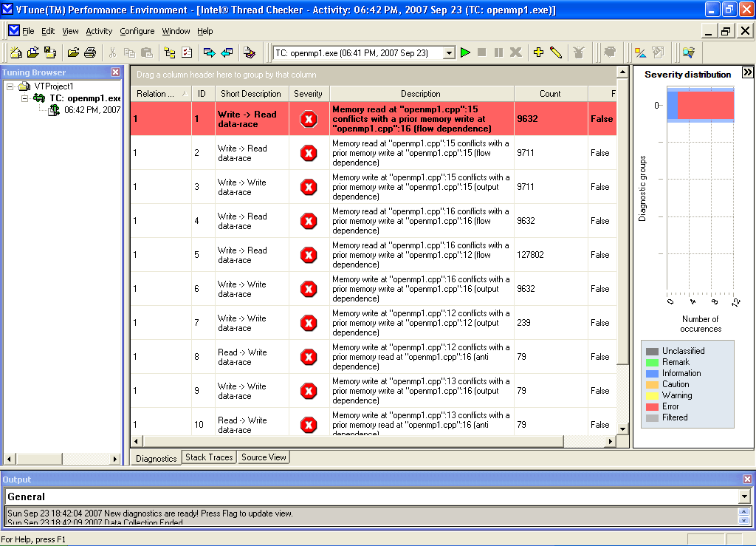Select the VTProject1 tree item
Image resolution: width=756 pixels, height=546 pixels.
click(53, 86)
